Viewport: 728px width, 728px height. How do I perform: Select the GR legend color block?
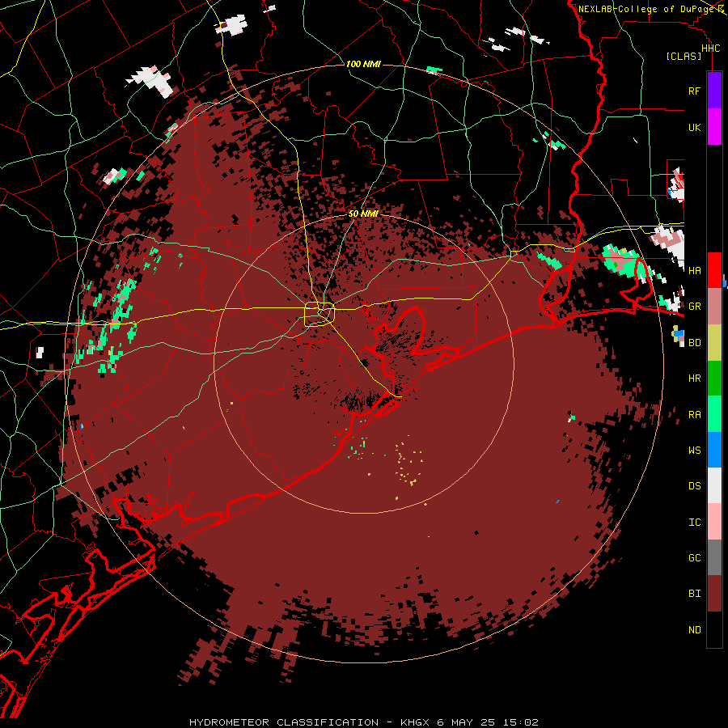click(x=714, y=307)
